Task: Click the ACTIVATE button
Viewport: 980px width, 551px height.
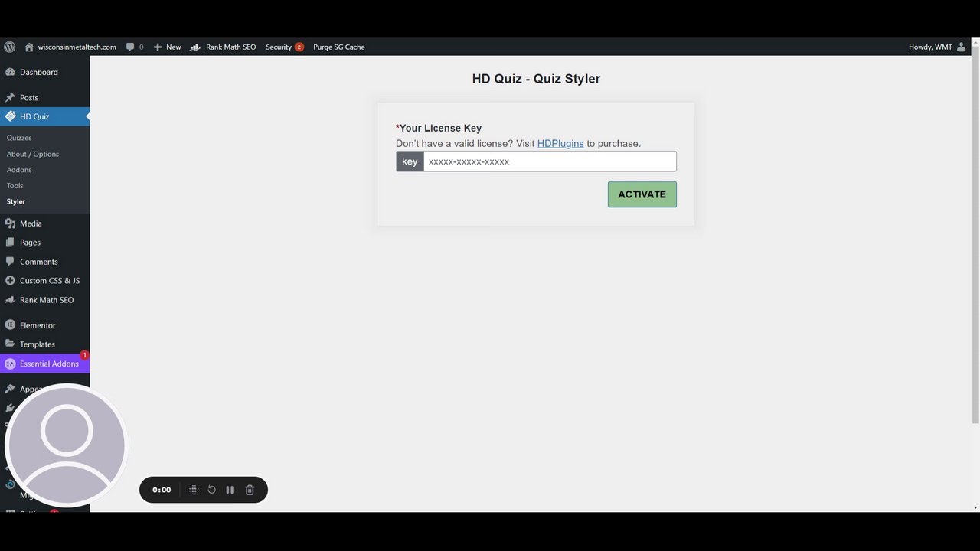Action: click(x=642, y=194)
